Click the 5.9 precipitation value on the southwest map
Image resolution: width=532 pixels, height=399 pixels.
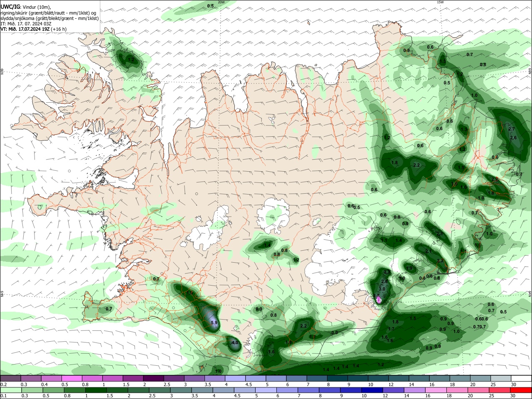pos(214,323)
